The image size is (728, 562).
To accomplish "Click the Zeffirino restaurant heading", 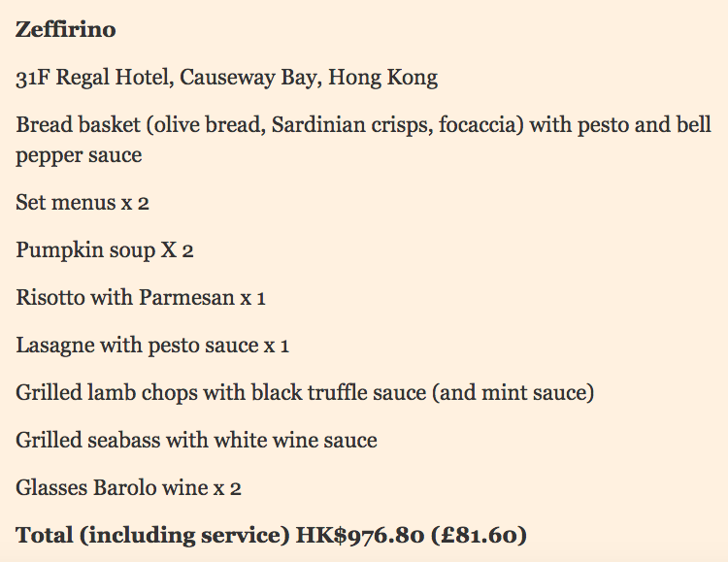I will [65, 29].
